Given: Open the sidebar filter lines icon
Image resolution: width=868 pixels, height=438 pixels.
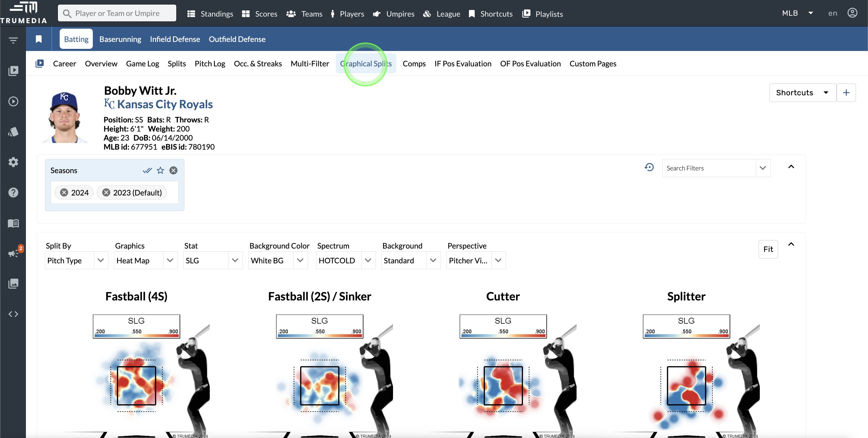Looking at the screenshot, I should click(13, 40).
